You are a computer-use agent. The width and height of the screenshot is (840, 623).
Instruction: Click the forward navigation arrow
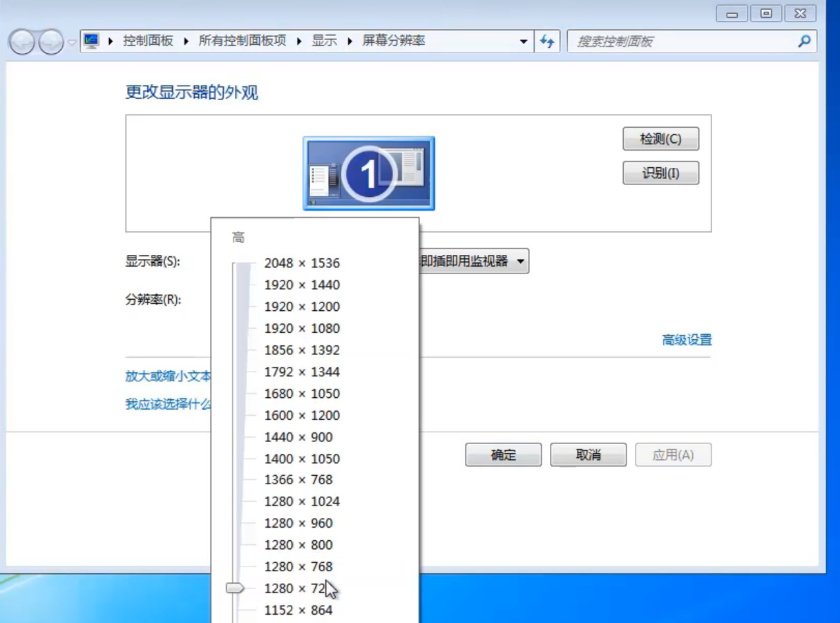click(48, 41)
